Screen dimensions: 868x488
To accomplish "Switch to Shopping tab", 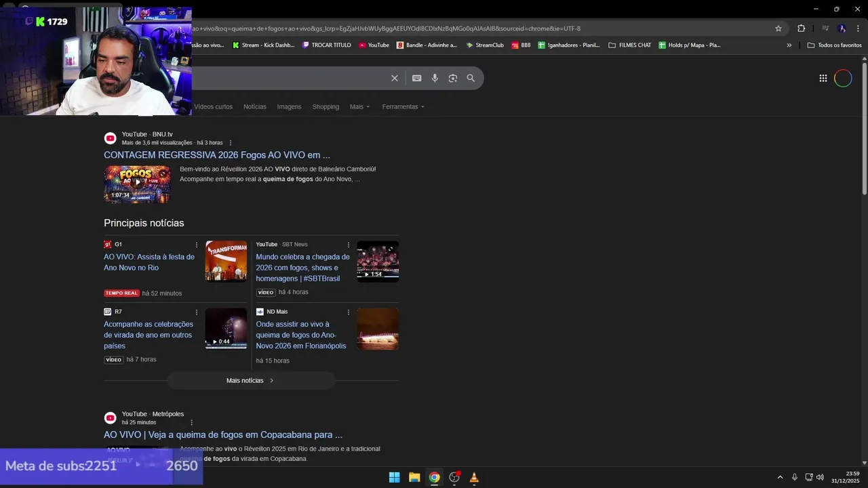I will coord(325,106).
